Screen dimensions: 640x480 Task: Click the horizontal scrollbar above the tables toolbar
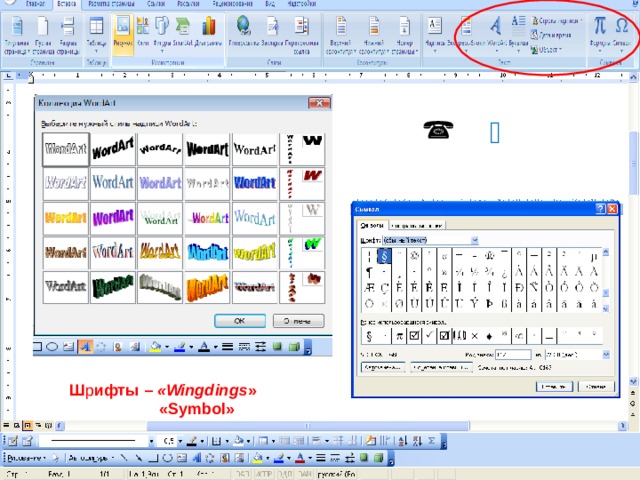307,426
